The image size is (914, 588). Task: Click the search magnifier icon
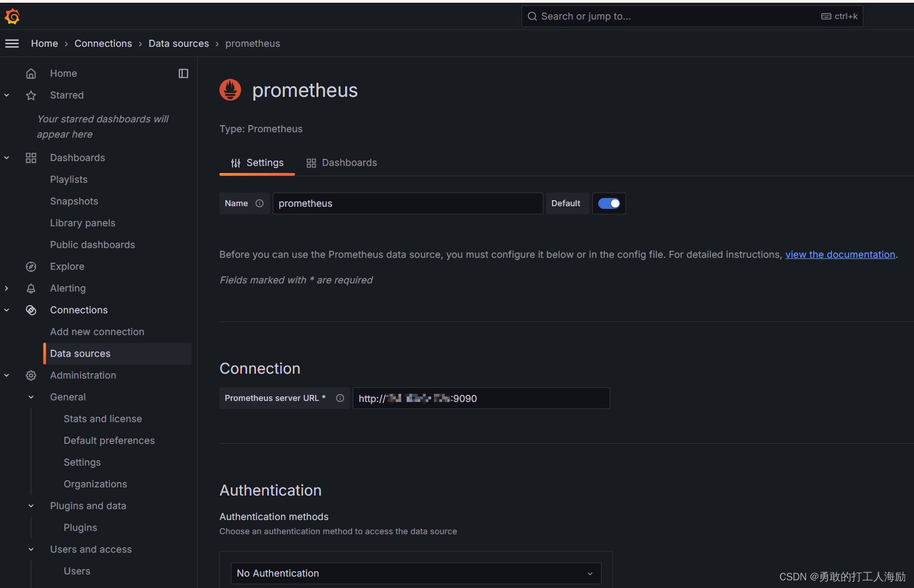point(532,16)
